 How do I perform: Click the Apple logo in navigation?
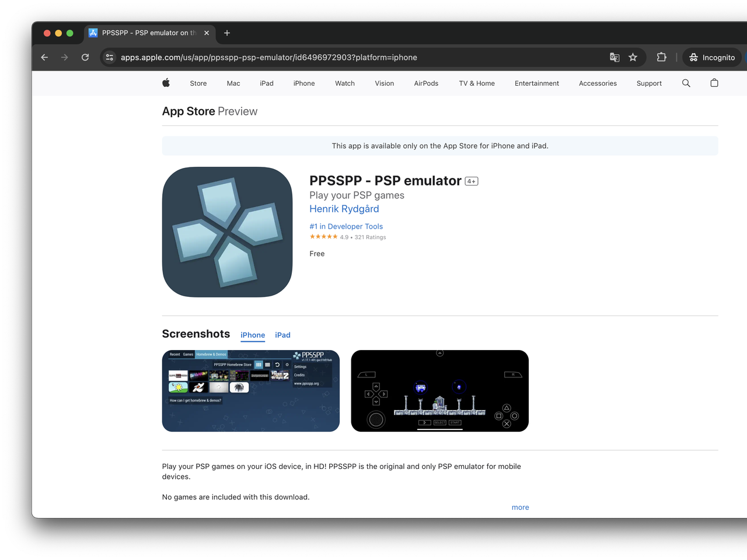click(x=166, y=83)
